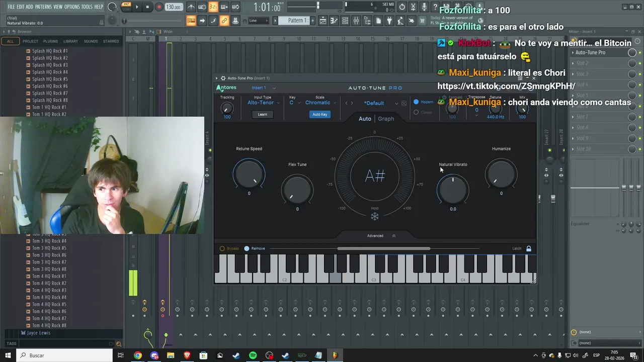Toggle PAT/SONG mode switch
Image resolution: width=644 pixels, height=362 pixels.
coord(126,7)
